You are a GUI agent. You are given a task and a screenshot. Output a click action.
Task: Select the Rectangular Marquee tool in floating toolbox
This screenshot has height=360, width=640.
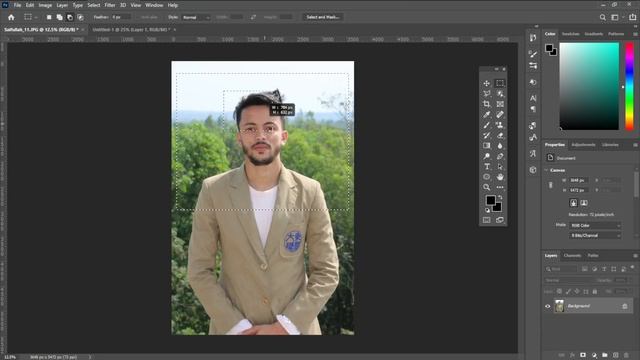[x=500, y=83]
